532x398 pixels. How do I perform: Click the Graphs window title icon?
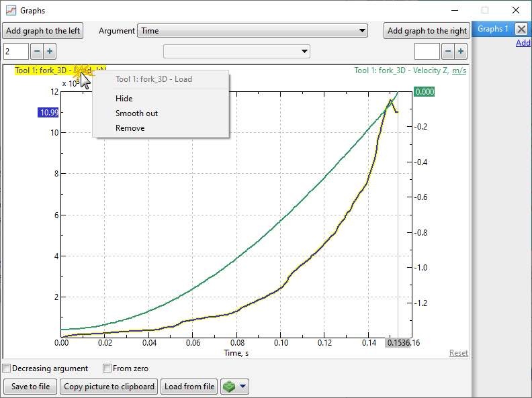point(11,11)
